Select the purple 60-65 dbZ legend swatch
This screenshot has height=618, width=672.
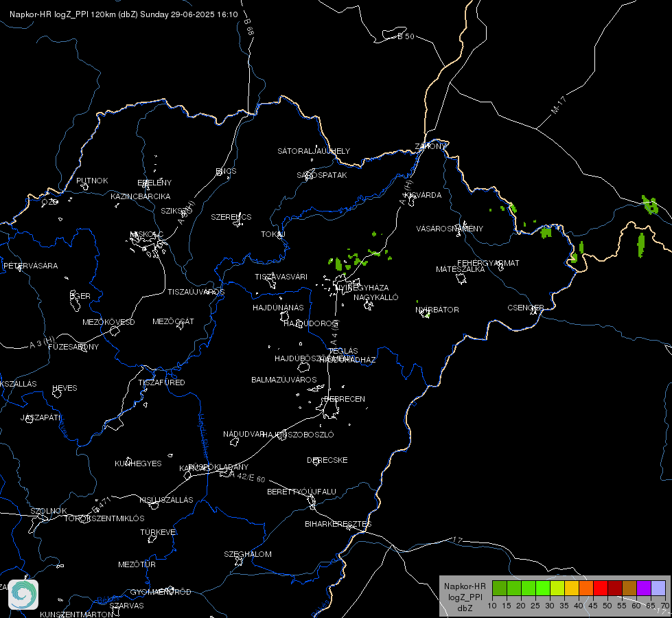644,588
